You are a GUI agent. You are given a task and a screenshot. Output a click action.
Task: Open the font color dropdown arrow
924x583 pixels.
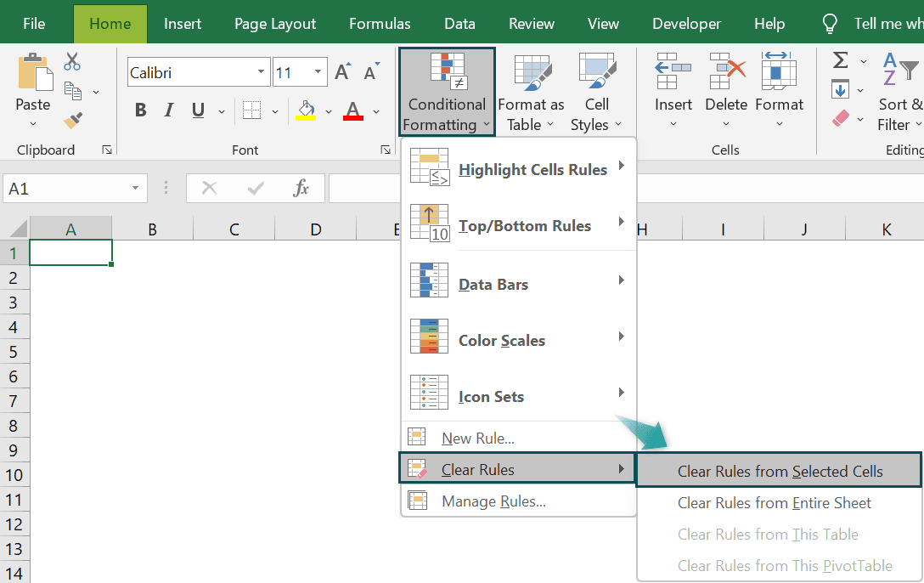(x=376, y=111)
